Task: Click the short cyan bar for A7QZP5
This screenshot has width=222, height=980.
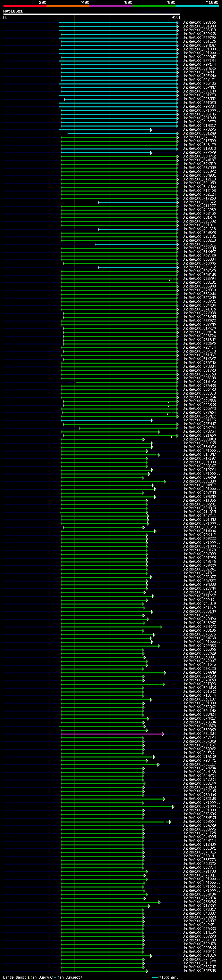Action: (105, 130)
